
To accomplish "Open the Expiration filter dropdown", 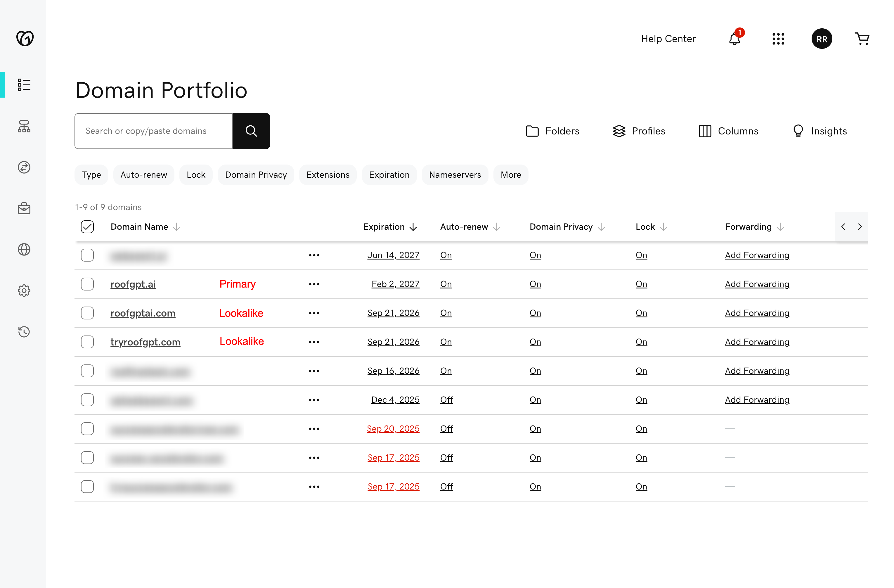I will [x=389, y=174].
